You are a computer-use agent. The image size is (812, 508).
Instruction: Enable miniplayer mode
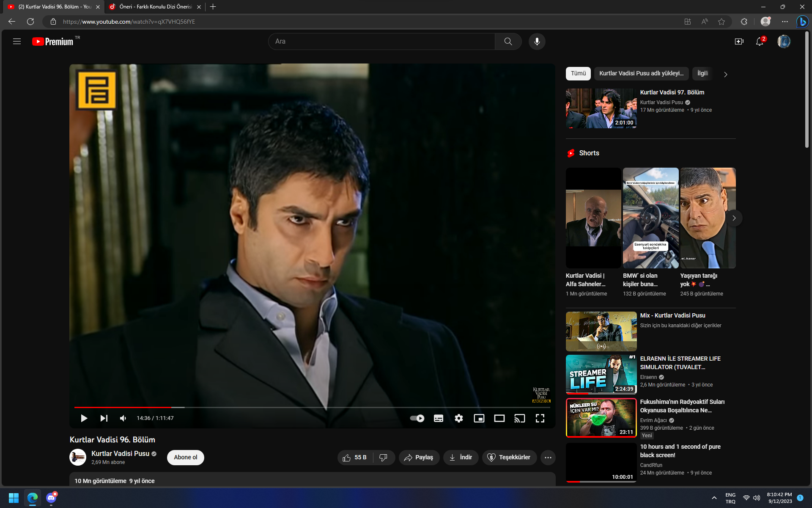[479, 418]
